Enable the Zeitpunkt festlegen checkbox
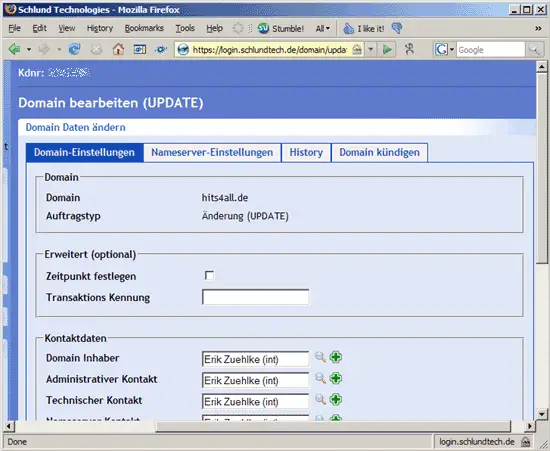This screenshot has width=550, height=451. (x=209, y=275)
